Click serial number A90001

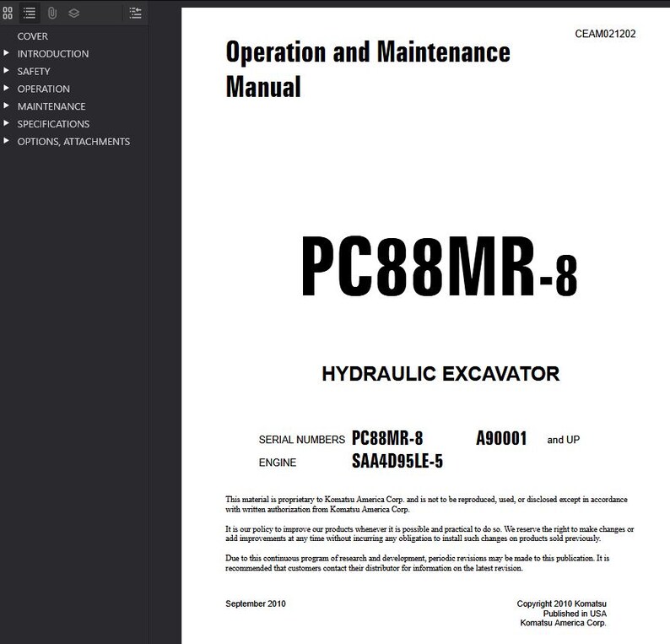coord(501,438)
